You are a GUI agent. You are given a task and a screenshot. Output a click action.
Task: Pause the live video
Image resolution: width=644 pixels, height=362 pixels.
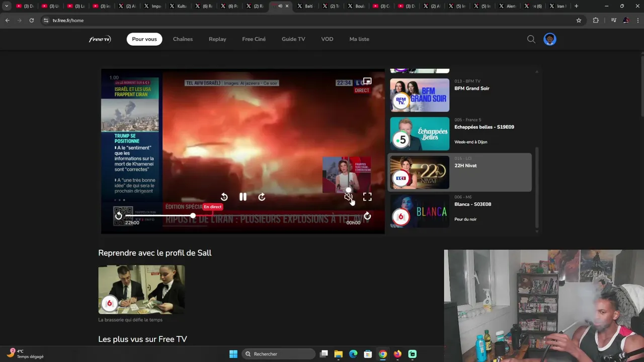243,197
